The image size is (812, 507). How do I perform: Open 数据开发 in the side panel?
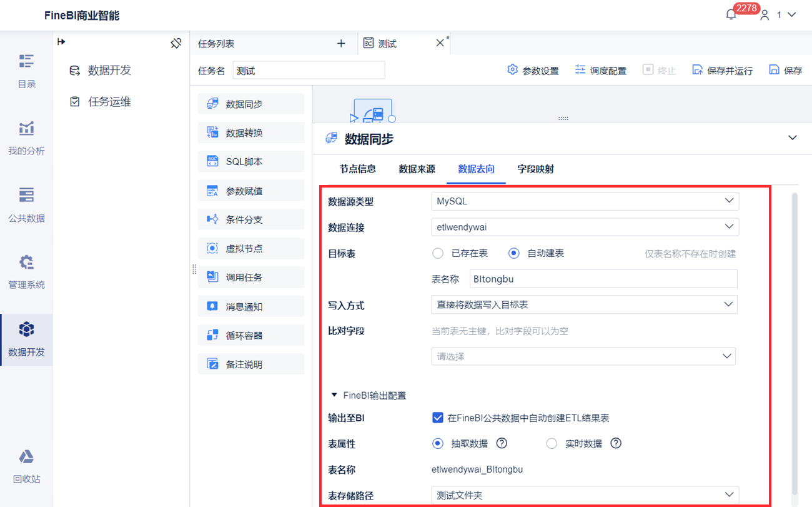tap(101, 70)
